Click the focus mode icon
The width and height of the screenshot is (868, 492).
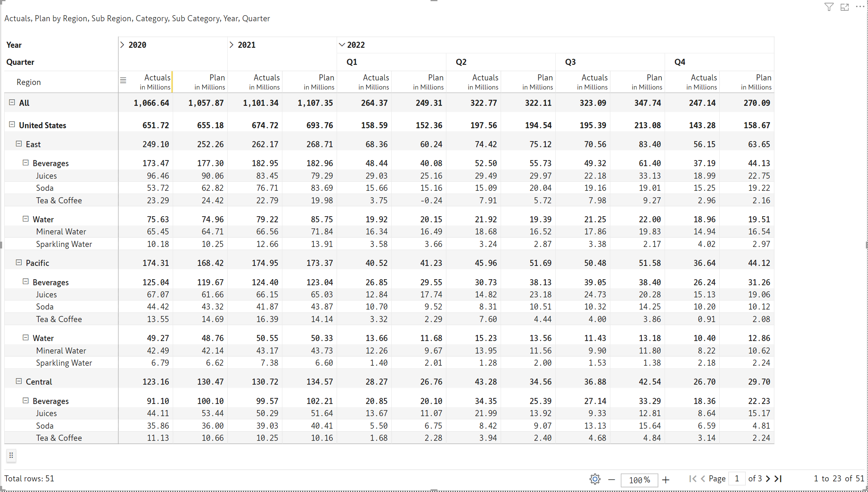[844, 7]
